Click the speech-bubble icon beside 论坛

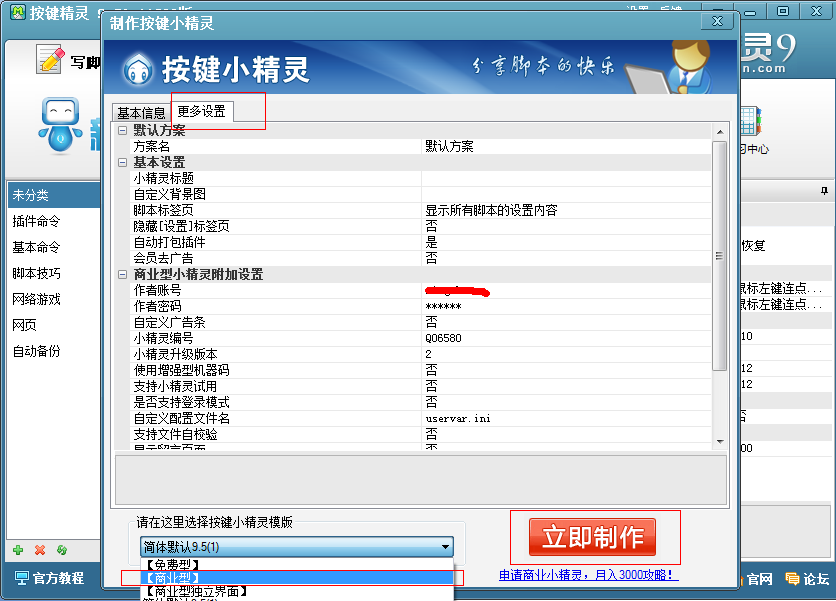click(x=792, y=579)
